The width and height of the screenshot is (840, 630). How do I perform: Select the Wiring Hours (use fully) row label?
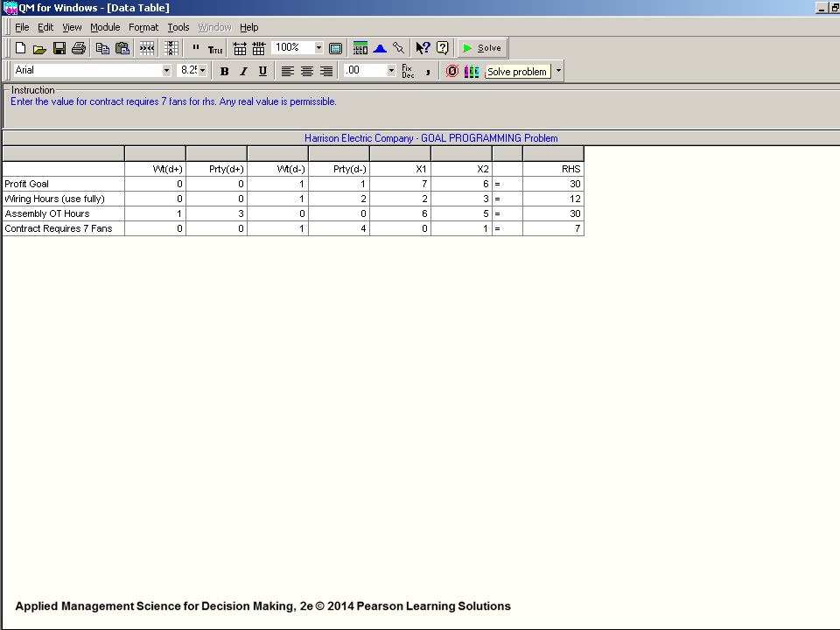(x=63, y=199)
